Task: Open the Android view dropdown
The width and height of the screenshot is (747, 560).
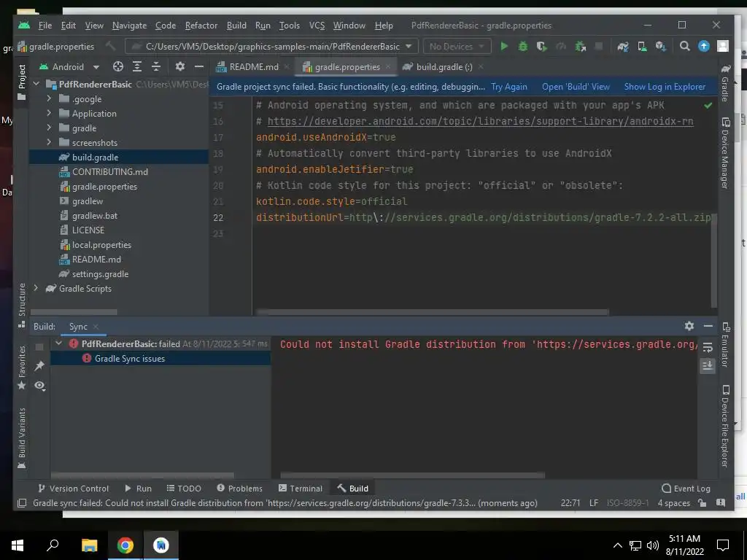Action: (69, 66)
